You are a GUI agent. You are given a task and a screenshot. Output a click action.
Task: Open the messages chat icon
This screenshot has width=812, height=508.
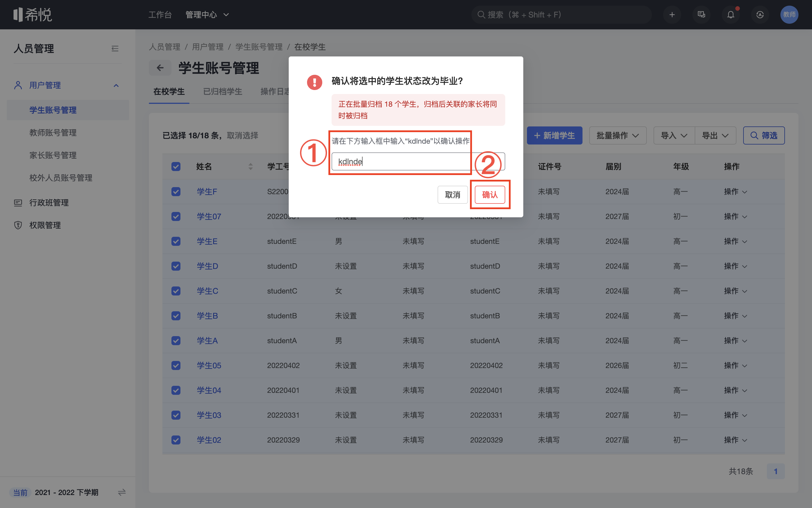[701, 15]
